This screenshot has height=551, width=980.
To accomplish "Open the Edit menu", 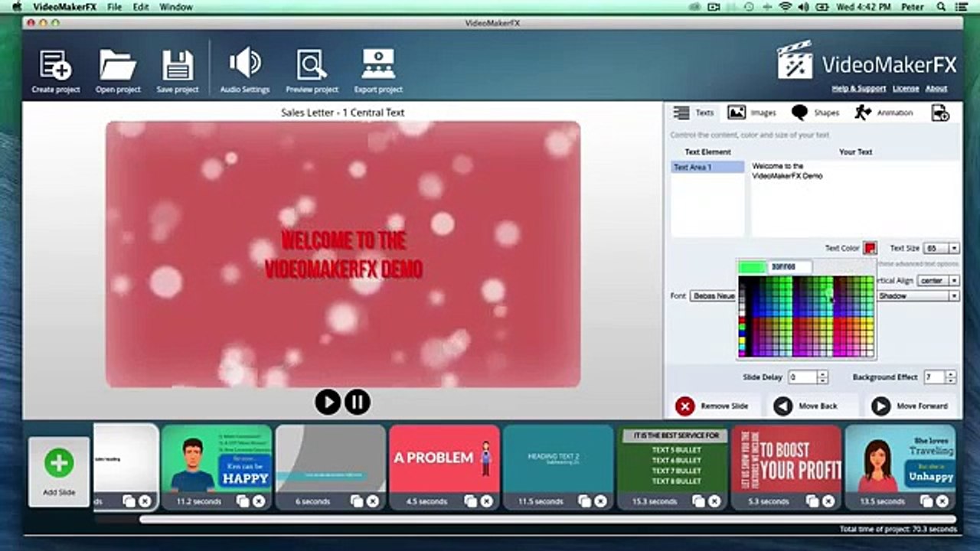I will [x=141, y=7].
